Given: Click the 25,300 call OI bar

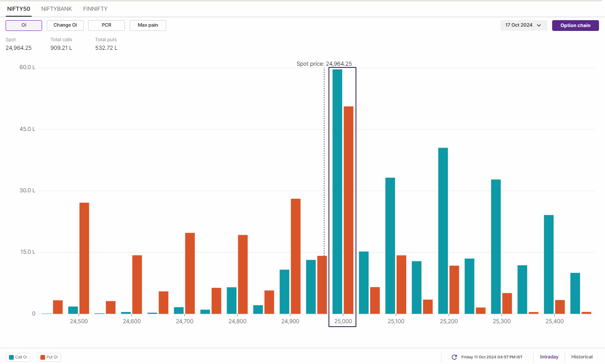Looking at the screenshot, I should click(496, 246).
